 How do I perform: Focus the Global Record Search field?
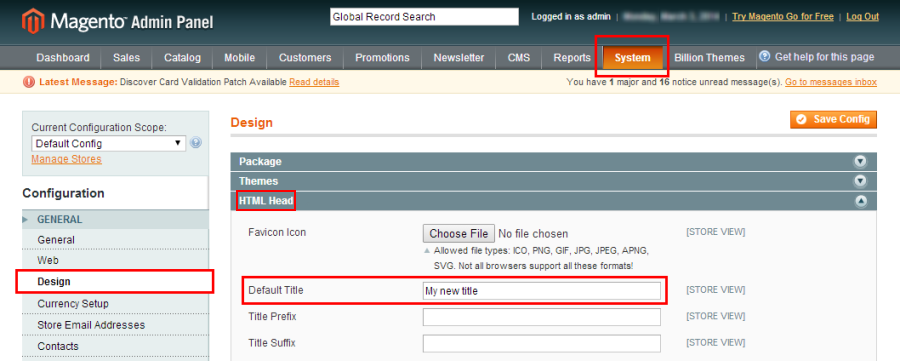[x=424, y=17]
